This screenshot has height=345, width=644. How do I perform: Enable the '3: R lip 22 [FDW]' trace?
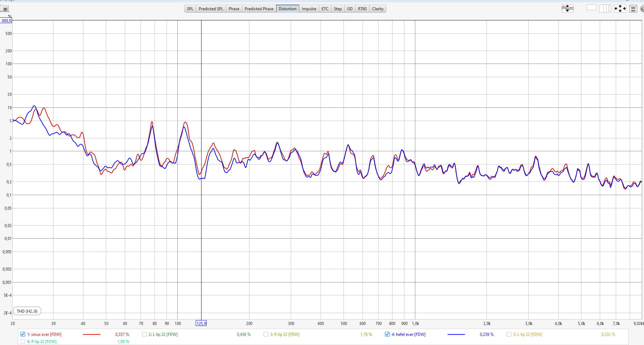266,334
